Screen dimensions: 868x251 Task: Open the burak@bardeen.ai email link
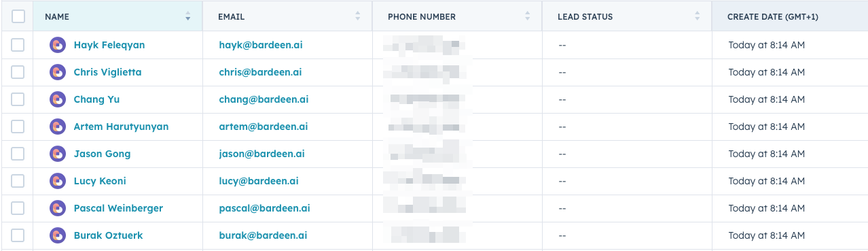point(263,235)
